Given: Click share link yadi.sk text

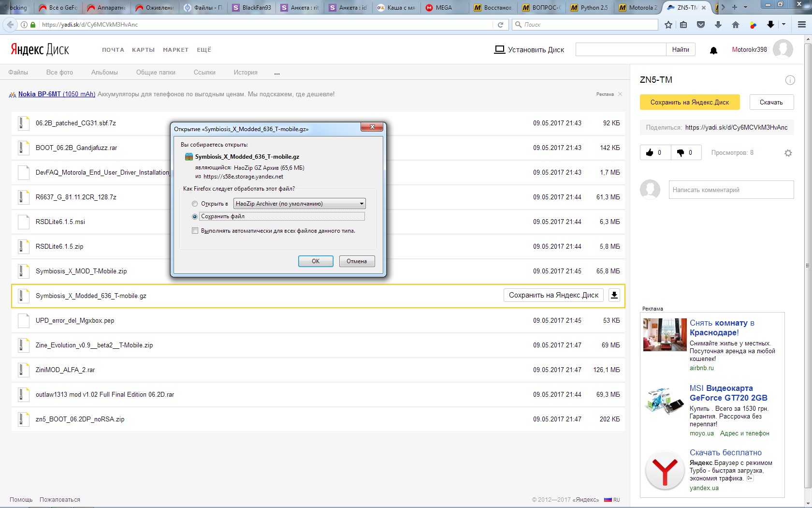Looking at the screenshot, I should [x=736, y=128].
